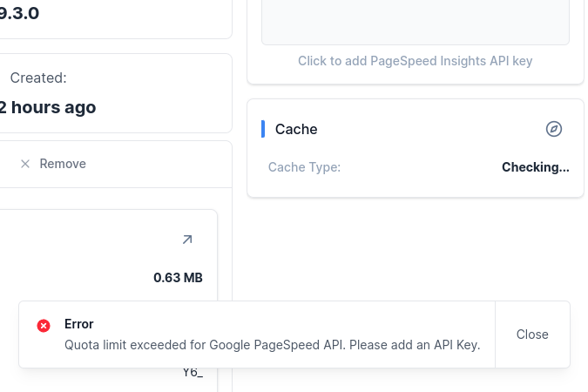Click the Error title in notification
Viewport: 588px width, 392px height.
[78, 324]
